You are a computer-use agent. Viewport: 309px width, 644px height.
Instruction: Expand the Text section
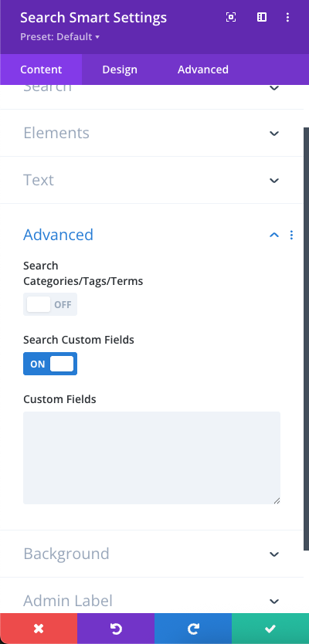pyautogui.click(x=151, y=180)
